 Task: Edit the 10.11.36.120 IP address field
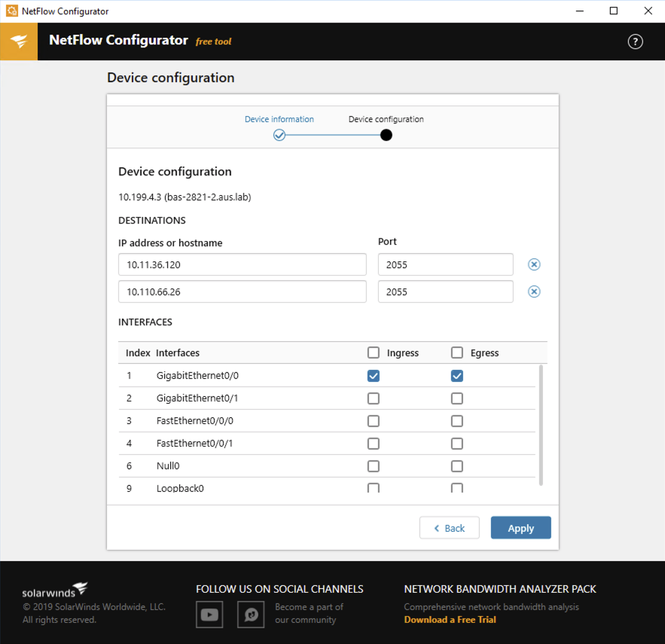coord(243,264)
